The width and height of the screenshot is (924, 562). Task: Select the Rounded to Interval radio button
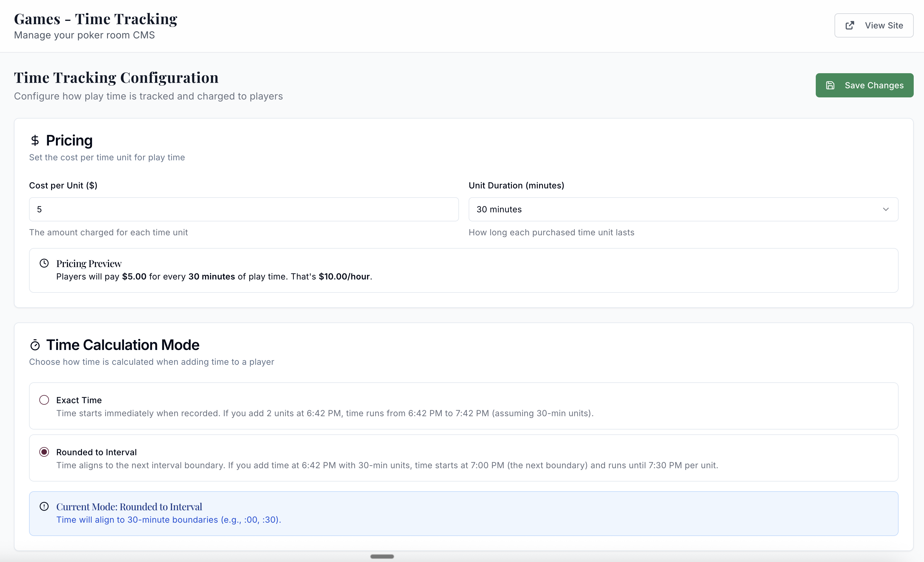click(44, 452)
